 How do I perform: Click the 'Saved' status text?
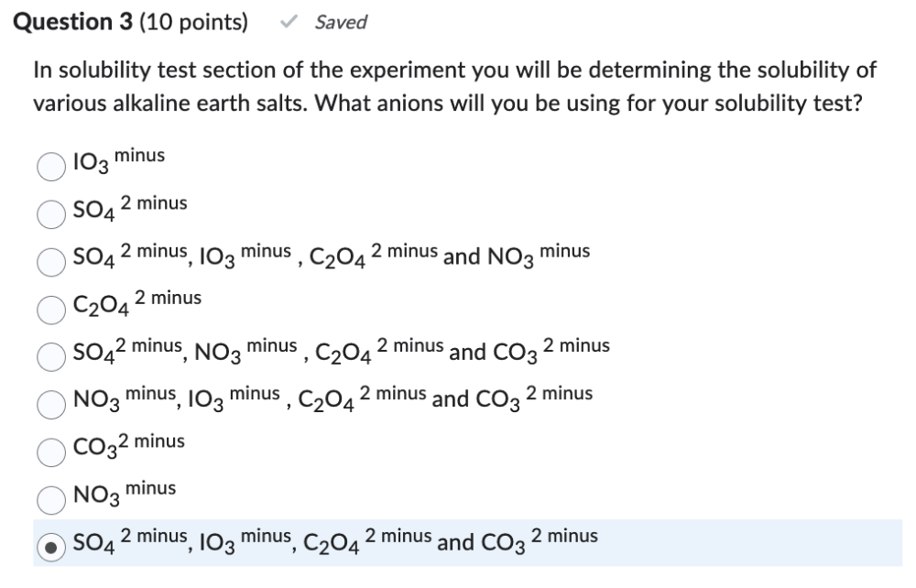[x=340, y=22]
